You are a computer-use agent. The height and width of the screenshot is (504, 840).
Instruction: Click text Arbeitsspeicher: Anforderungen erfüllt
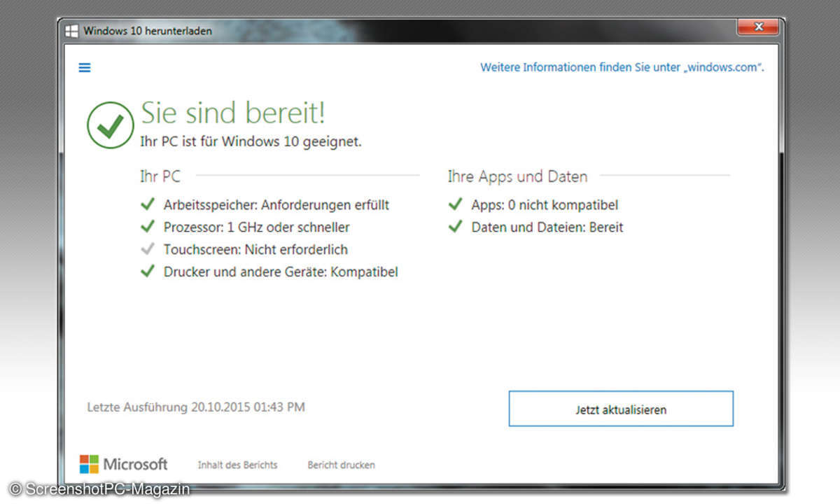(x=276, y=205)
